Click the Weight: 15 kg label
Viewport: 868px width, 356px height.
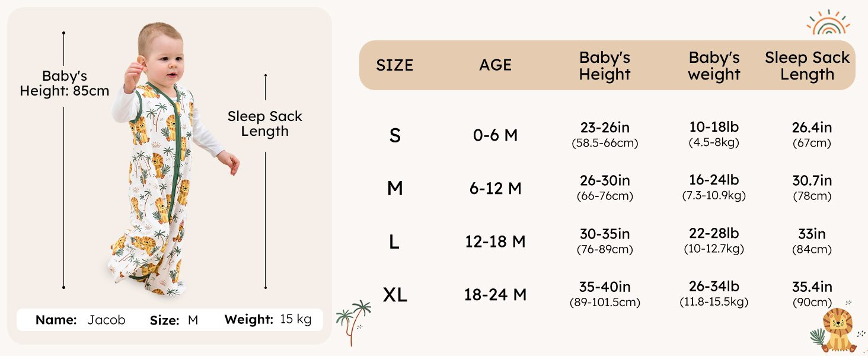(268, 320)
